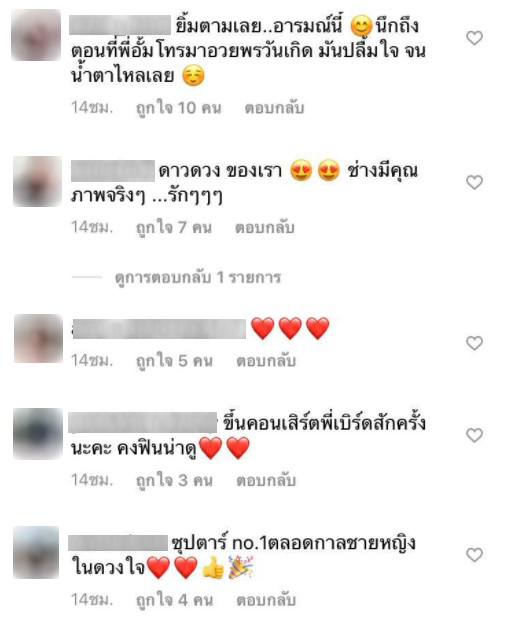The image size is (512, 625).
Task: Reply to the comment with 5 likes
Action: pos(266,361)
